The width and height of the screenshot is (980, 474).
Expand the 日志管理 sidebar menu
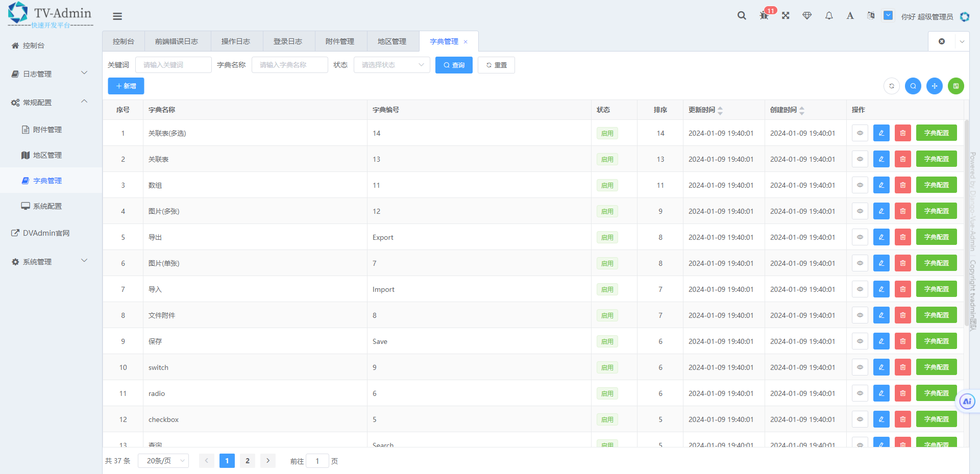coord(51,74)
